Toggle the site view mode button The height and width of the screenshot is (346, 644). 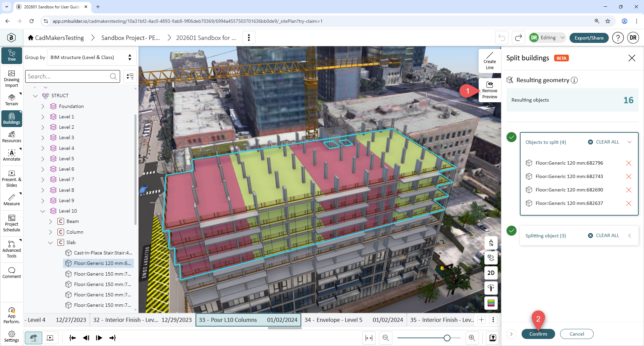(x=34, y=338)
